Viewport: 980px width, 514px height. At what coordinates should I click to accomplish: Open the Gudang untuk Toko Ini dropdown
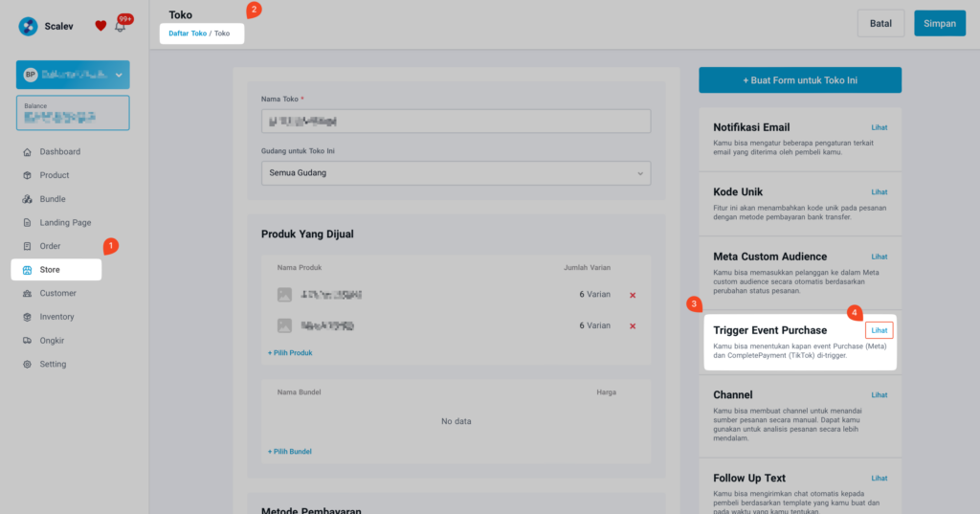(x=457, y=173)
